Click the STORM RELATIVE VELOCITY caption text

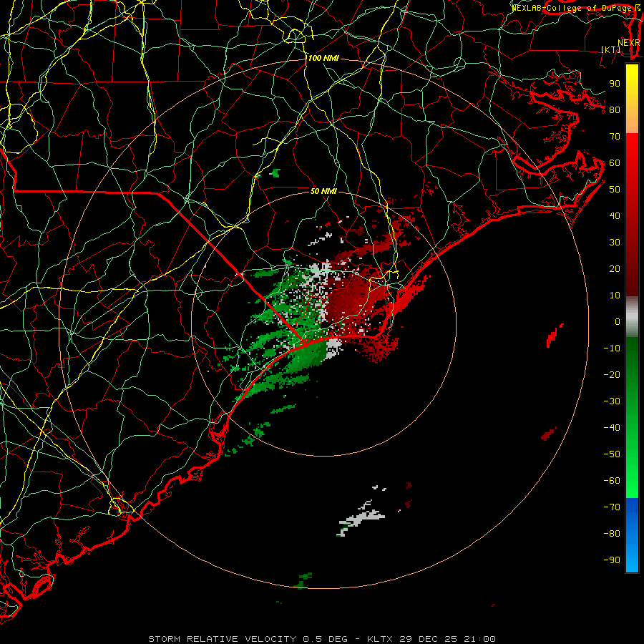(222, 639)
